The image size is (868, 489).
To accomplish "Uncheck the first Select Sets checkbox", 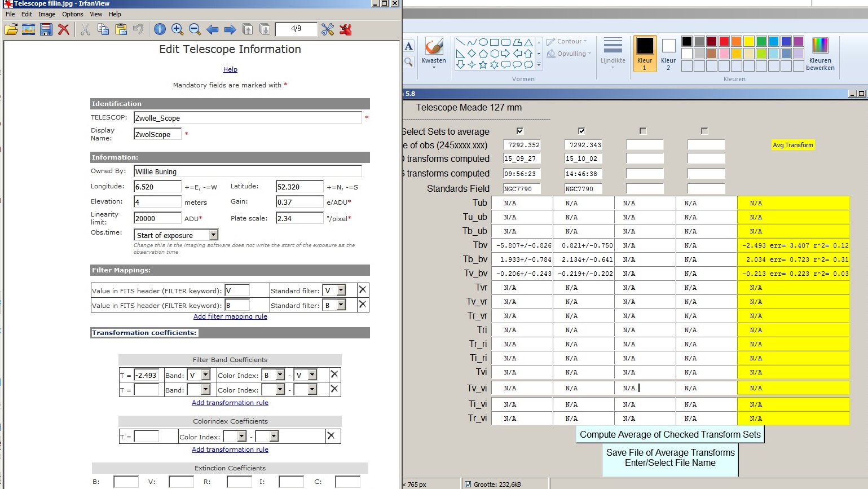I will (520, 131).
